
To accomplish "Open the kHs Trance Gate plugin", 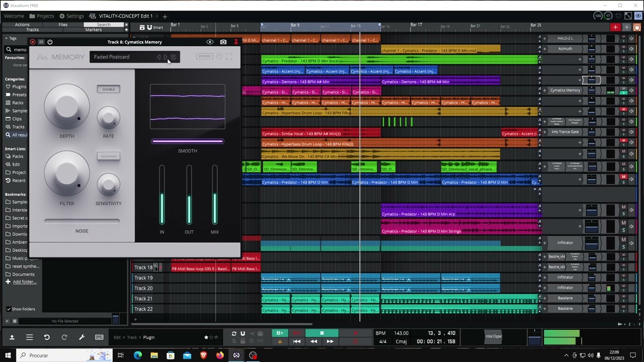I will pos(565,132).
